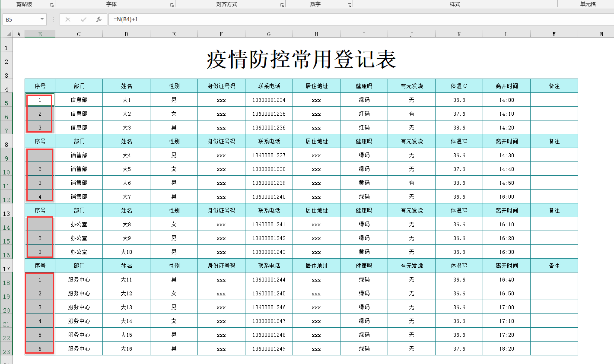
Task: Select phone cell 13600001243
Action: pos(269,252)
